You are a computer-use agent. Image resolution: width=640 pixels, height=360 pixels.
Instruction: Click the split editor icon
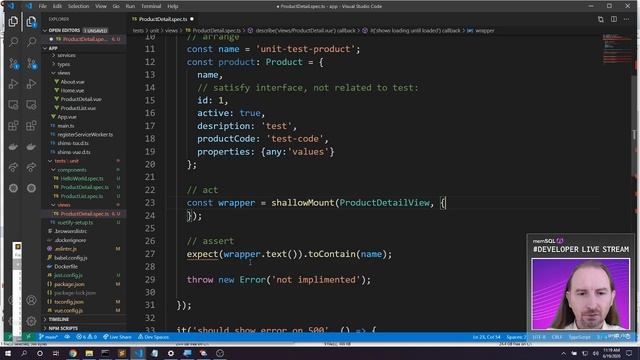tap(614, 19)
